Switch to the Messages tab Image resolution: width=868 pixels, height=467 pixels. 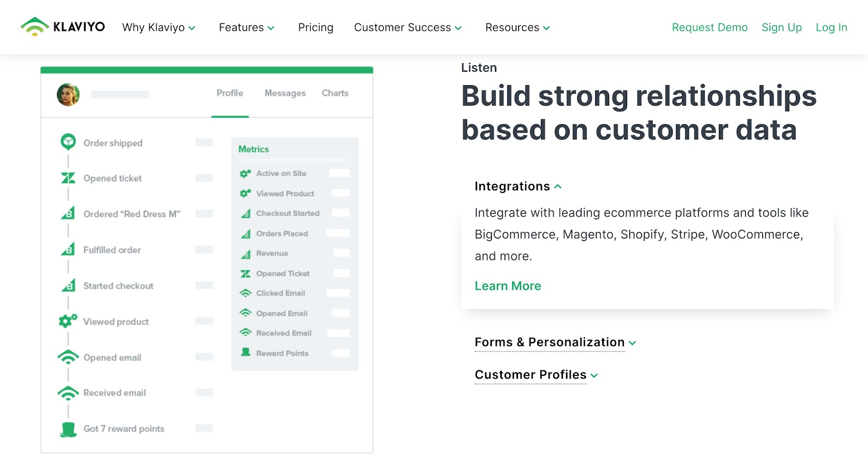tap(285, 93)
